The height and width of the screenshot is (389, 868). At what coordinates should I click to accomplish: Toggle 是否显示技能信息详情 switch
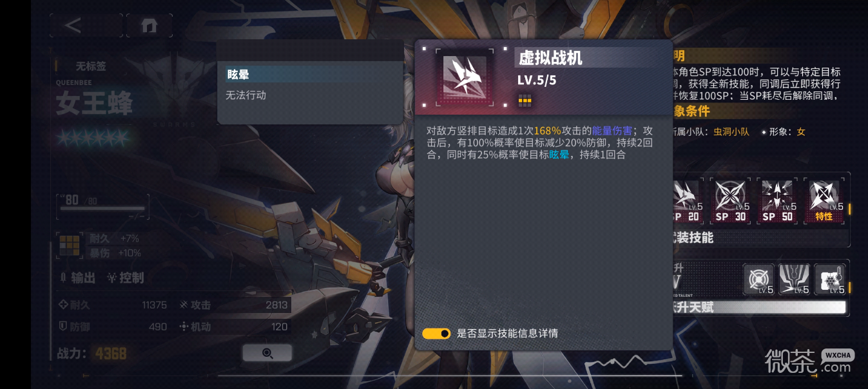click(x=436, y=334)
